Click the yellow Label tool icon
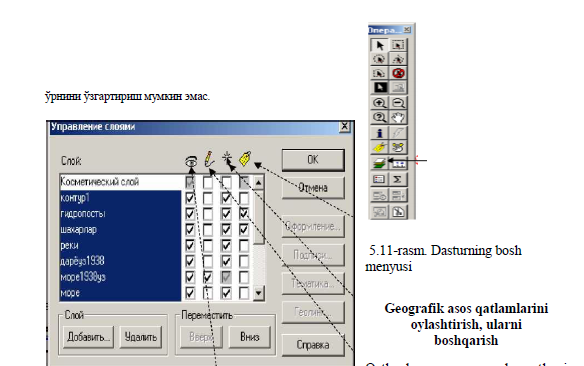Image resolution: width=584 pixels, height=366 pixels. click(x=379, y=147)
